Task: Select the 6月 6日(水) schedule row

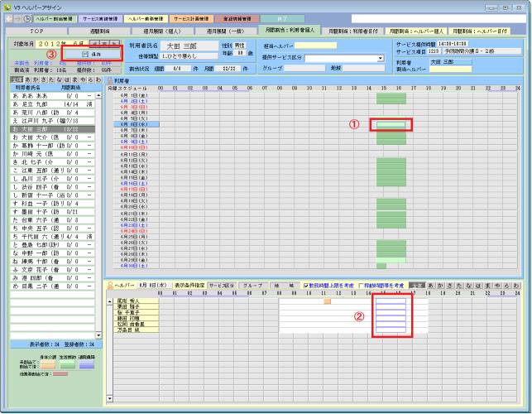Action: (x=136, y=124)
